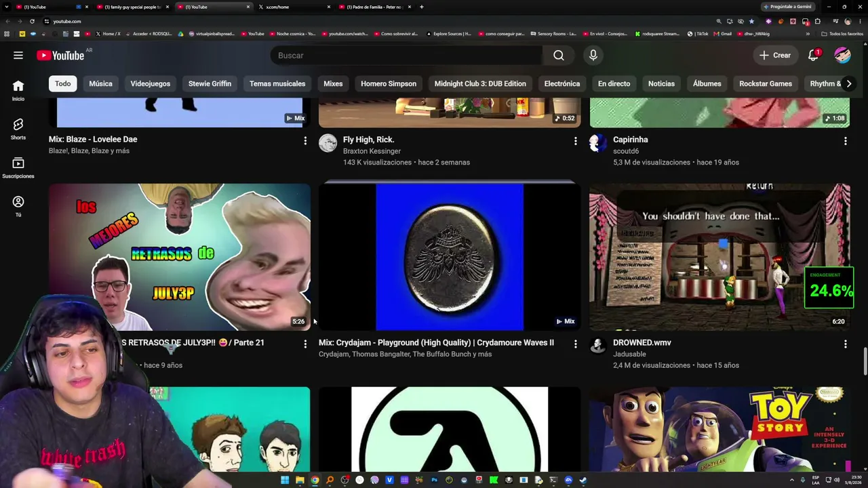Open the Mix: Crydajam - Playground title link
The width and height of the screenshot is (868, 488).
click(x=436, y=343)
